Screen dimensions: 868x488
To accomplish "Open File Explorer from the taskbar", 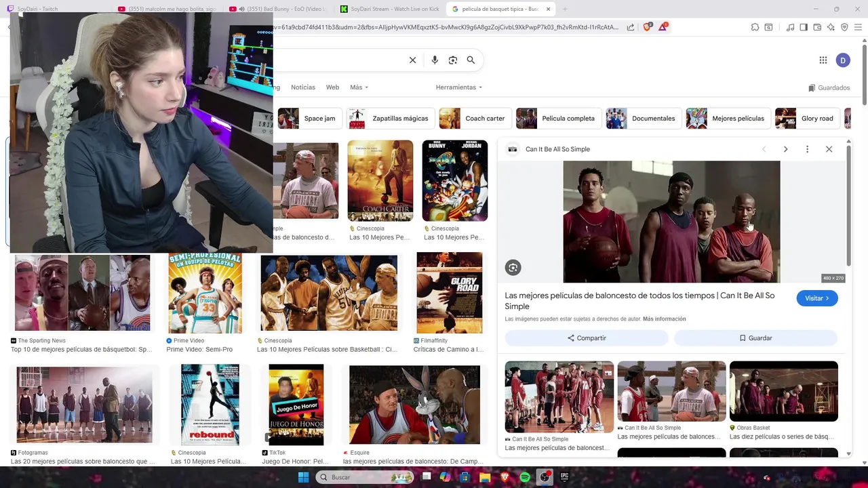I will pyautogui.click(x=485, y=477).
